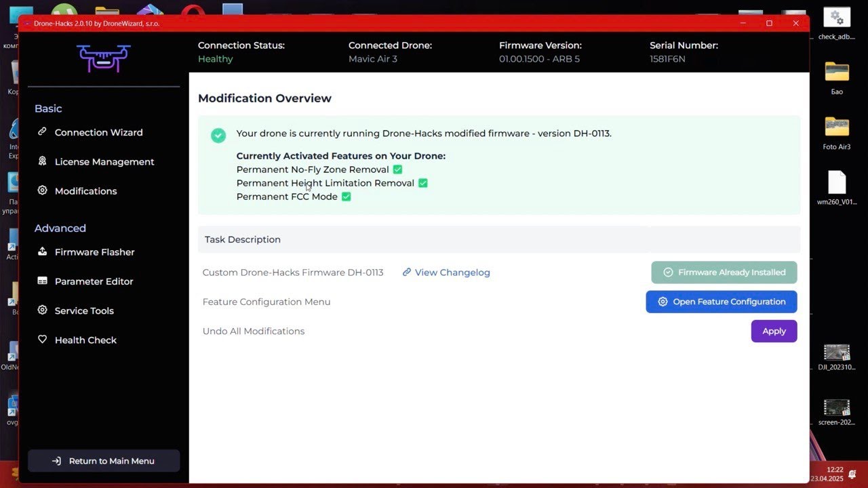
Task: Click Return to Main Menu button
Action: (x=104, y=461)
